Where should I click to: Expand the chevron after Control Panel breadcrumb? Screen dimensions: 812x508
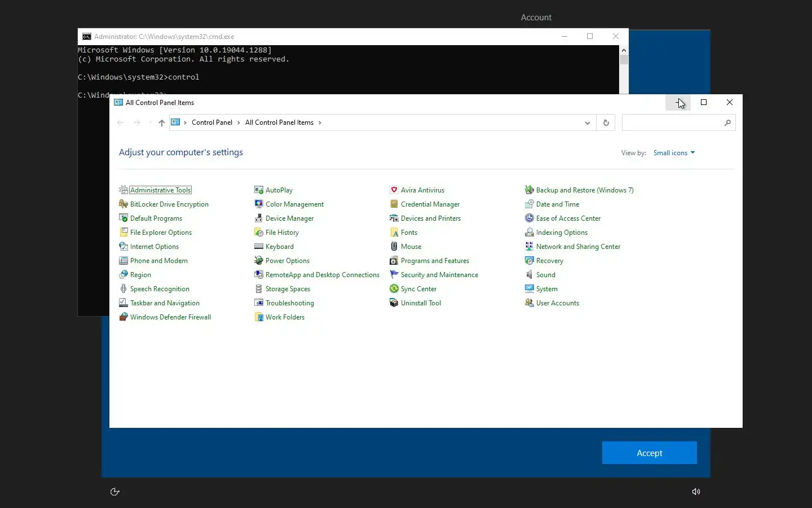(x=239, y=122)
